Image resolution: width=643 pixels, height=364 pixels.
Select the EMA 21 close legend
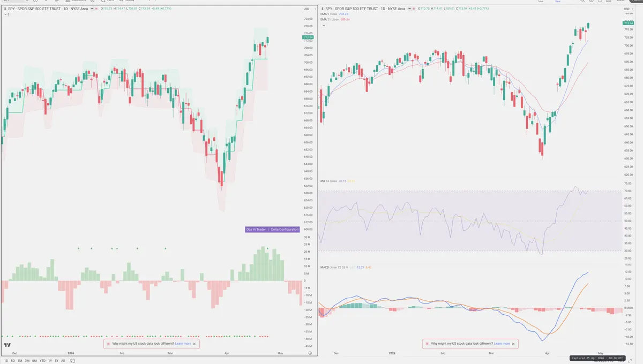[335, 19]
